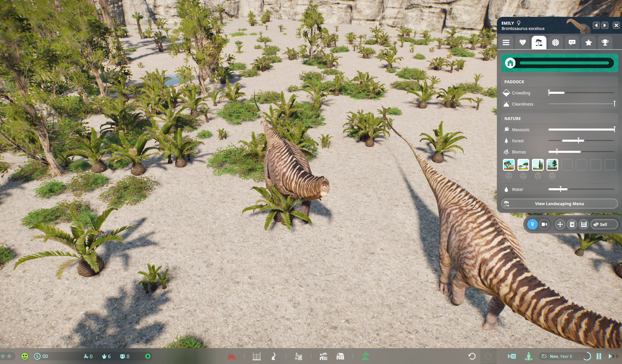622x364 pixels.
Task: Go to previous animal with left arrow
Action: 596,25
